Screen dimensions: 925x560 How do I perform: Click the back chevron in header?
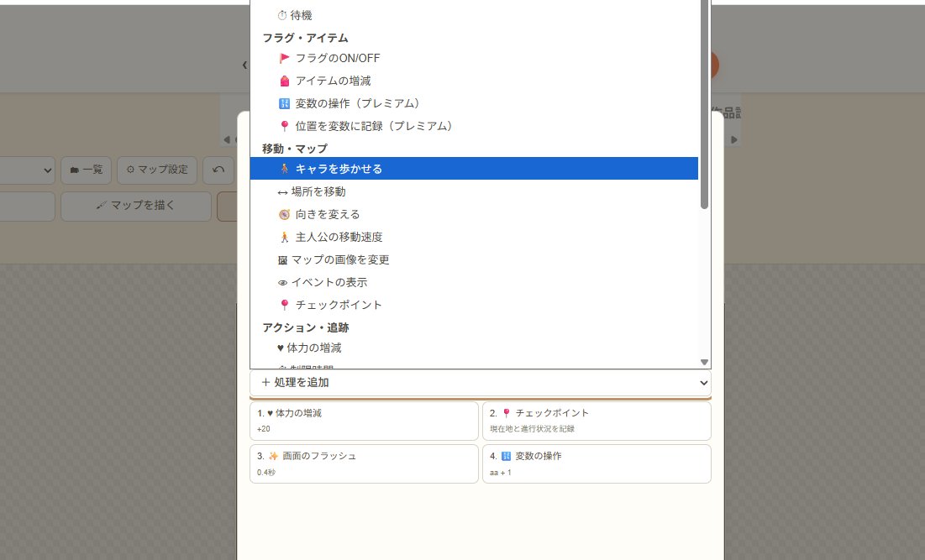(x=244, y=65)
